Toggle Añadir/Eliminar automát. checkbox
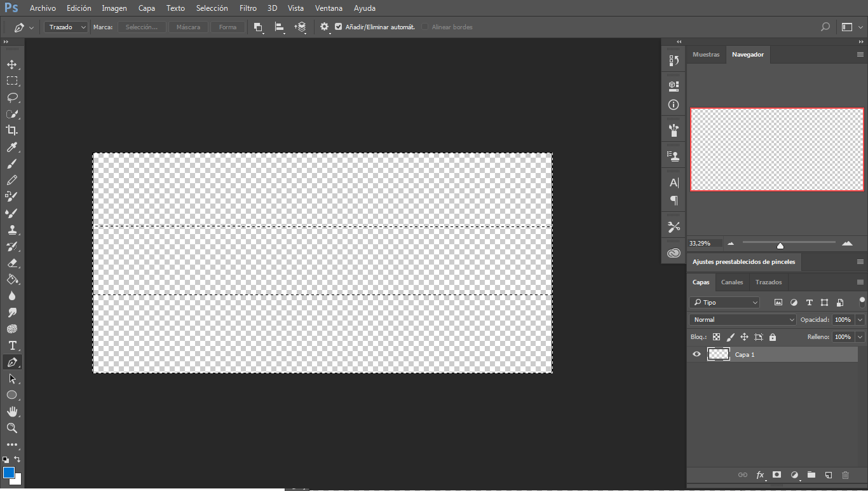Image resolution: width=868 pixels, height=491 pixels. coord(339,27)
